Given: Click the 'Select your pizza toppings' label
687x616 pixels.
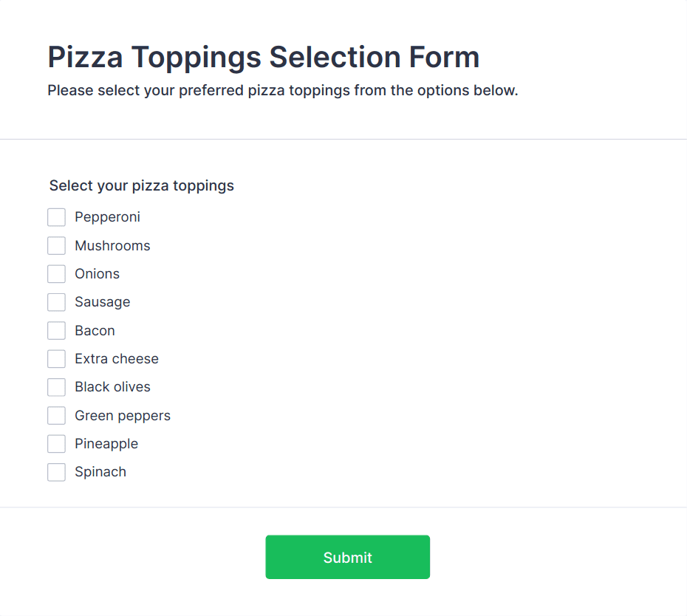Looking at the screenshot, I should point(141,185).
